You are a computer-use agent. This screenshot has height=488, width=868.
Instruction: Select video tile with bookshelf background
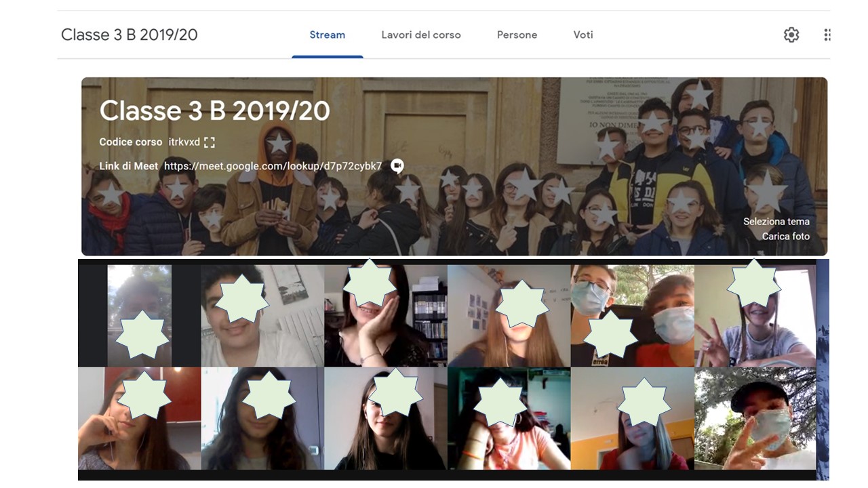[x=386, y=316]
